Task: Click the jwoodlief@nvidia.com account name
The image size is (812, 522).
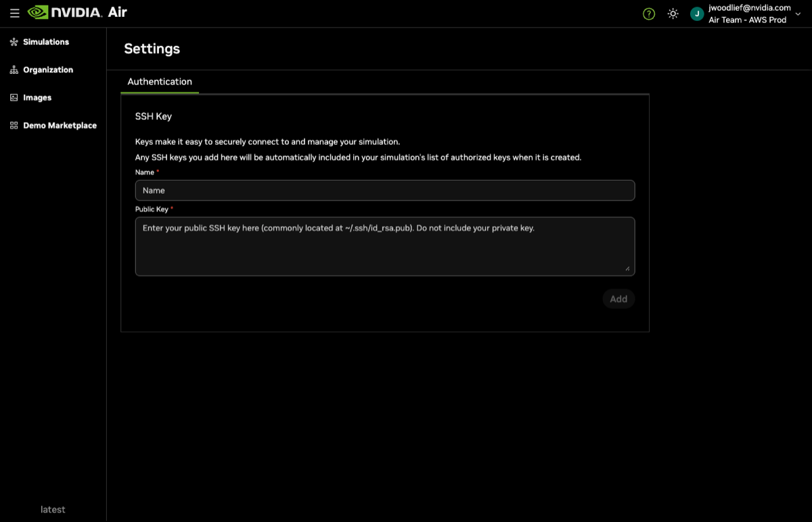Action: click(x=749, y=8)
